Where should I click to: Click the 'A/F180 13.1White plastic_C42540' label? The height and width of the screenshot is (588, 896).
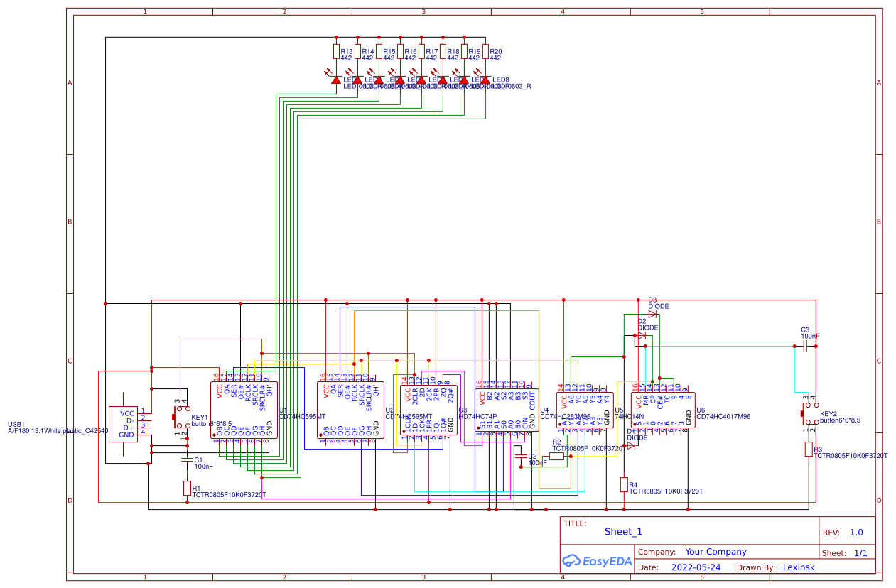[x=58, y=431]
